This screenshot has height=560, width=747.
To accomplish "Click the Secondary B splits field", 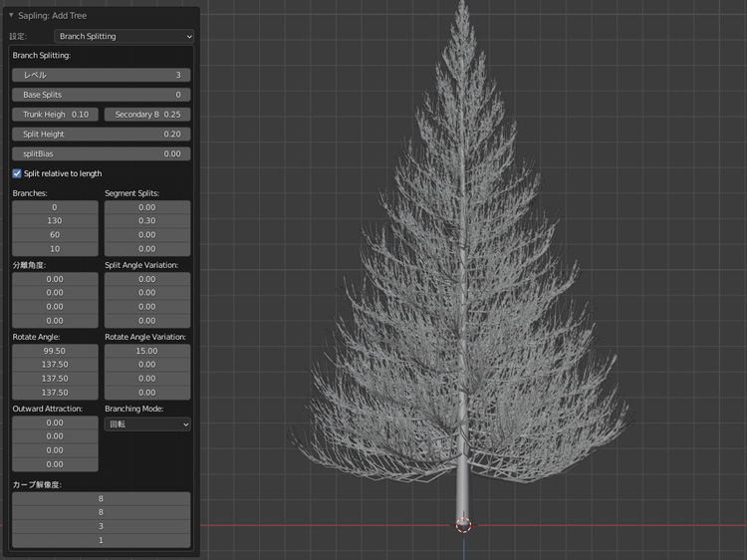I will click(147, 115).
